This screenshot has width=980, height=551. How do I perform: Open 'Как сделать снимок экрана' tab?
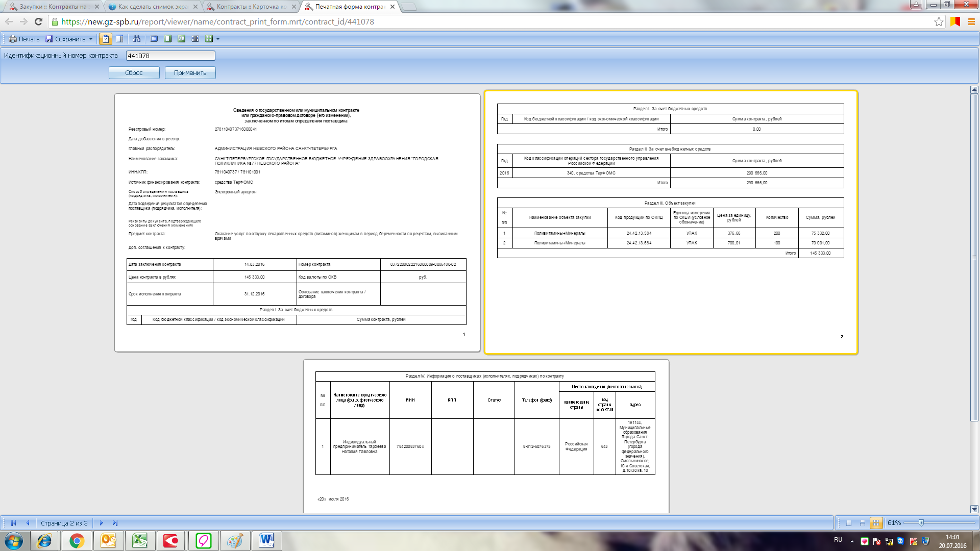pos(153,7)
